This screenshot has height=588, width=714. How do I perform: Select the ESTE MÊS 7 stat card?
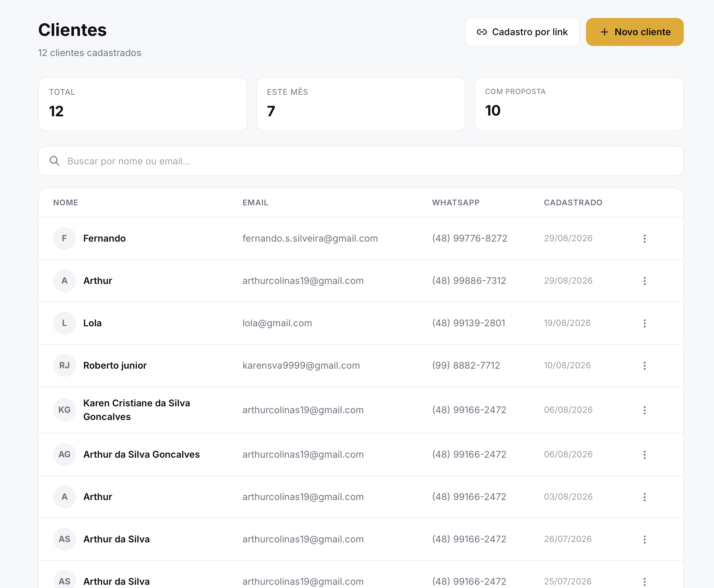[x=361, y=104]
